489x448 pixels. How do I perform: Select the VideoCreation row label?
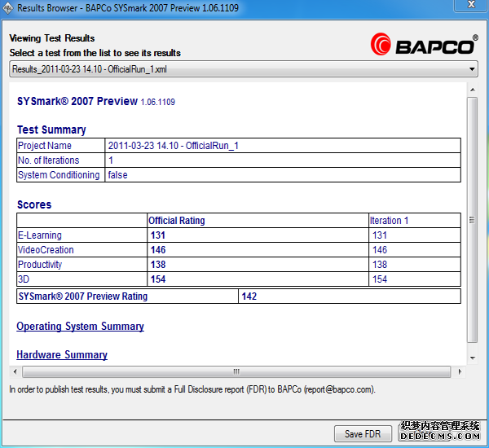click(46, 250)
